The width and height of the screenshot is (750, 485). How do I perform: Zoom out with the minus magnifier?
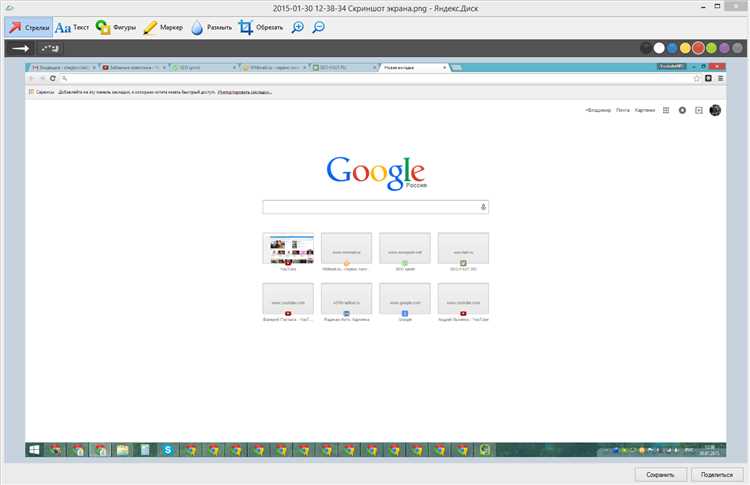(319, 27)
